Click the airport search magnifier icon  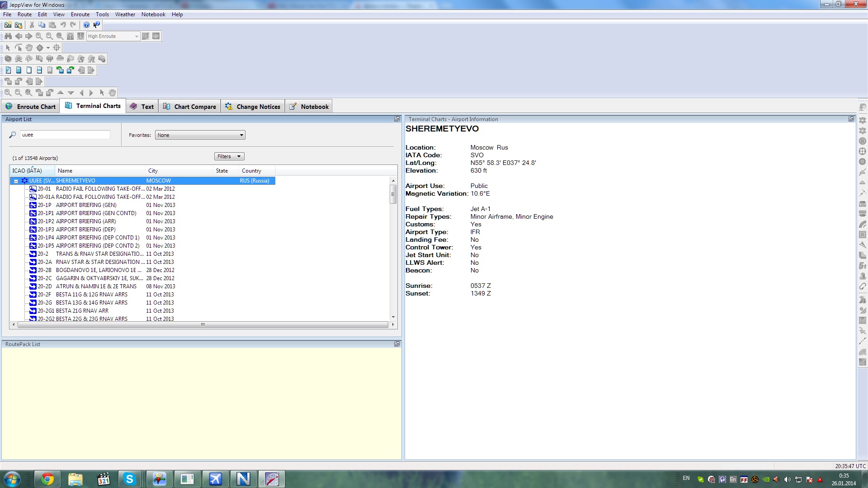(13, 135)
